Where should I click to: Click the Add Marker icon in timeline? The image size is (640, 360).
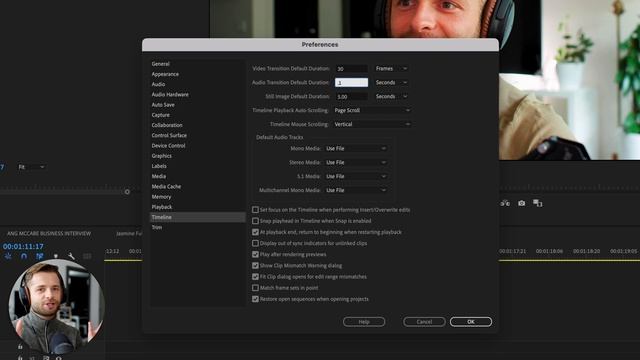pyautogui.click(x=56, y=256)
